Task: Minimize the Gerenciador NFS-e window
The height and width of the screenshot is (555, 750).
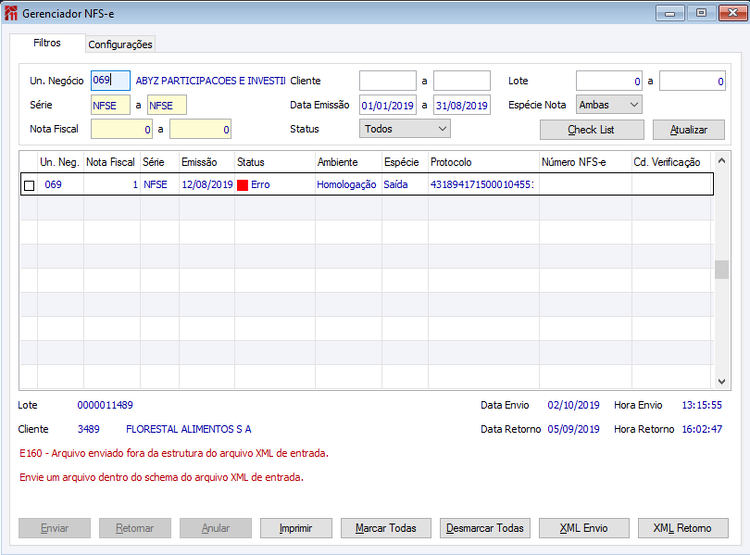Action: tap(670, 13)
